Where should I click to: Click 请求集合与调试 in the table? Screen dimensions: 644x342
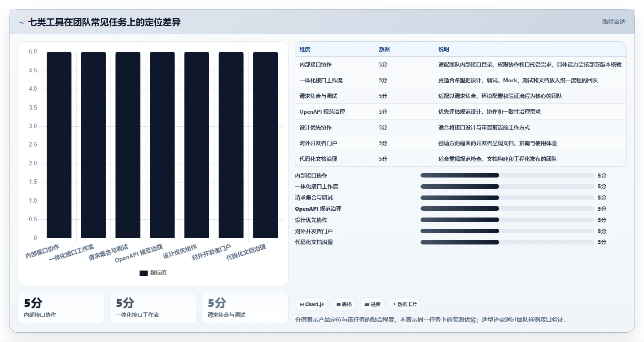(x=318, y=96)
